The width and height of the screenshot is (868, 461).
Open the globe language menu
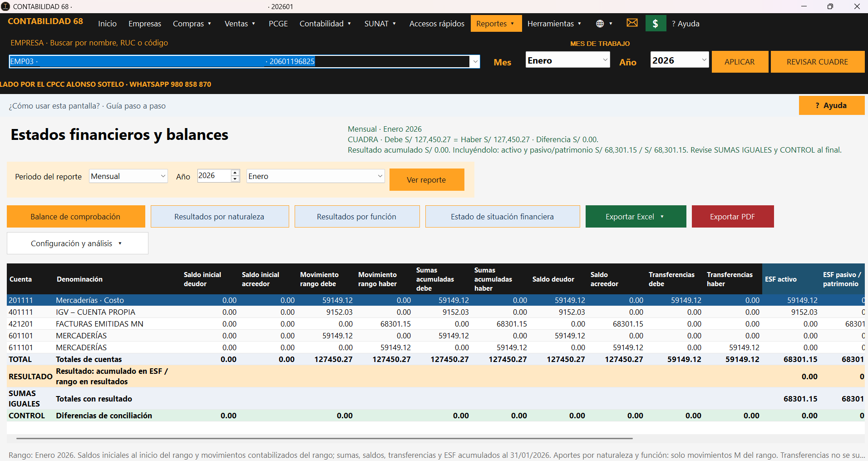tap(604, 24)
